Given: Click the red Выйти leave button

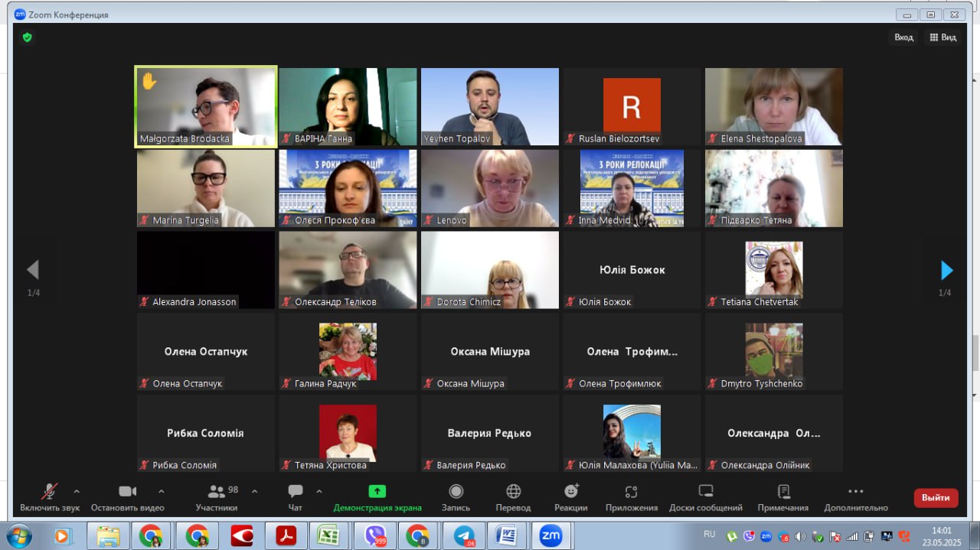Looking at the screenshot, I should pos(936,497).
